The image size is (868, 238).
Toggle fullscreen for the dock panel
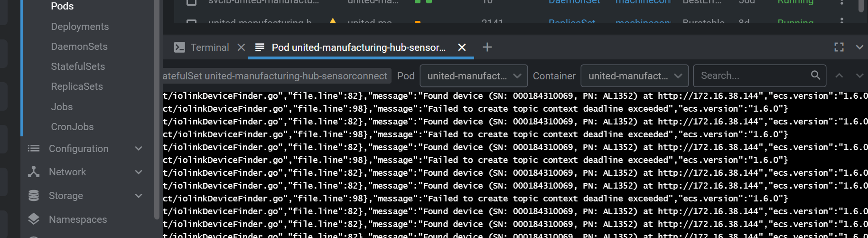click(x=839, y=47)
